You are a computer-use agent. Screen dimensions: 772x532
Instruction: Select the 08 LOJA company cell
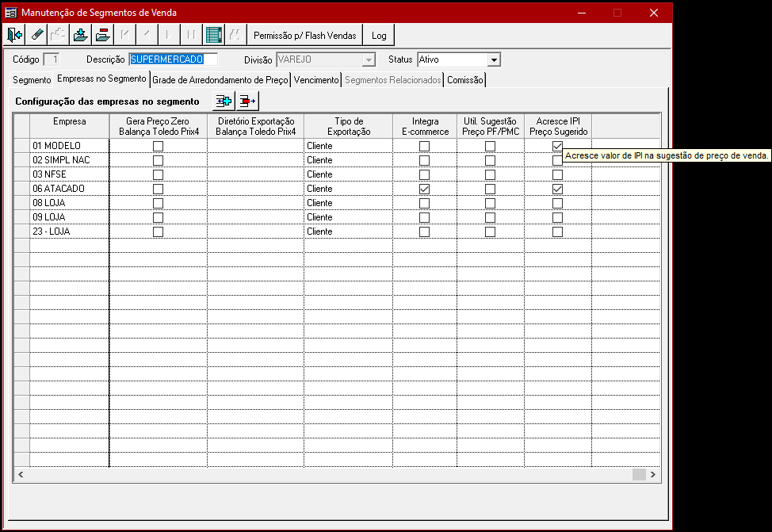pyautogui.click(x=70, y=203)
